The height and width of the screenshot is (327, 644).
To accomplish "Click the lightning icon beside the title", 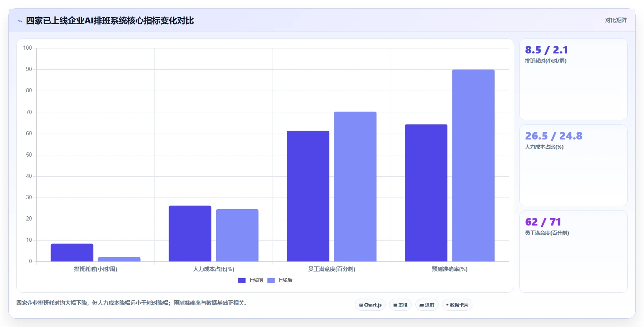I will [20, 21].
